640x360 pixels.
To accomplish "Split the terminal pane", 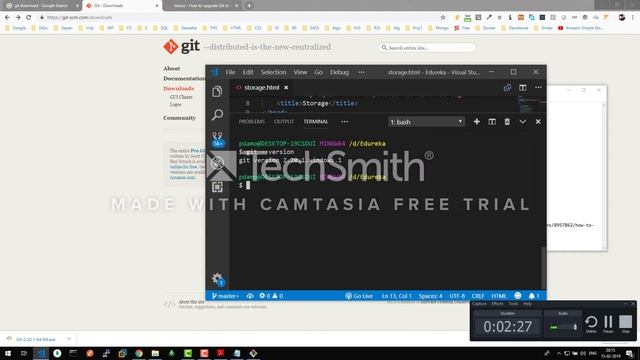I will click(x=492, y=122).
